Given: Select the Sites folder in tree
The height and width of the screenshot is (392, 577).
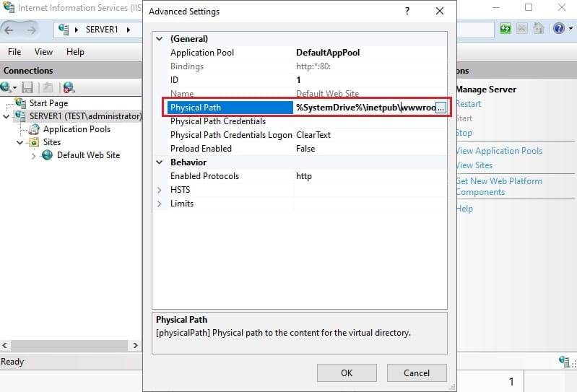Looking at the screenshot, I should (x=51, y=142).
